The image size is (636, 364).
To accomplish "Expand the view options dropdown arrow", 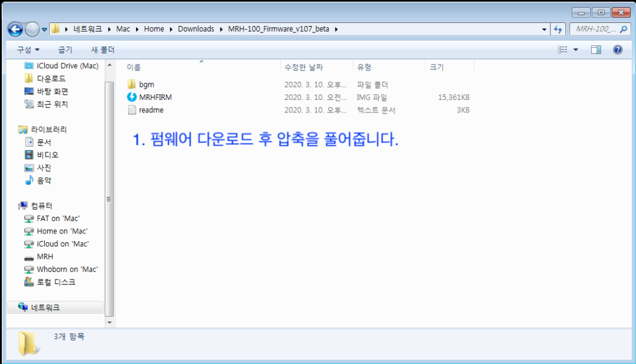I will pyautogui.click(x=575, y=50).
